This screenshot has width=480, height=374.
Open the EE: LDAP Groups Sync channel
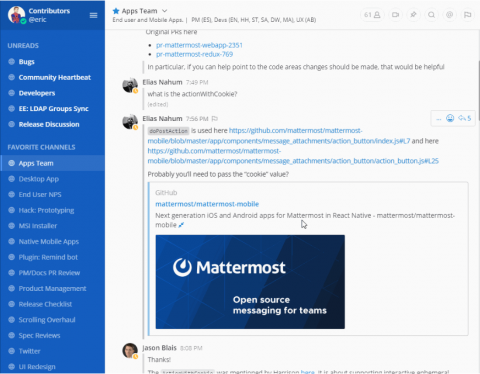click(52, 109)
